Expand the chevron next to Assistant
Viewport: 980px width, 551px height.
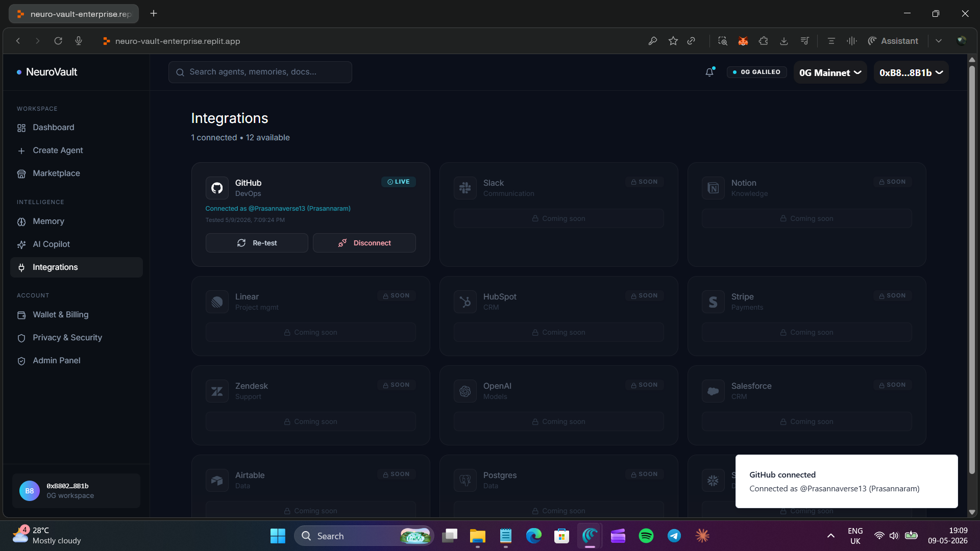pyautogui.click(x=939, y=41)
